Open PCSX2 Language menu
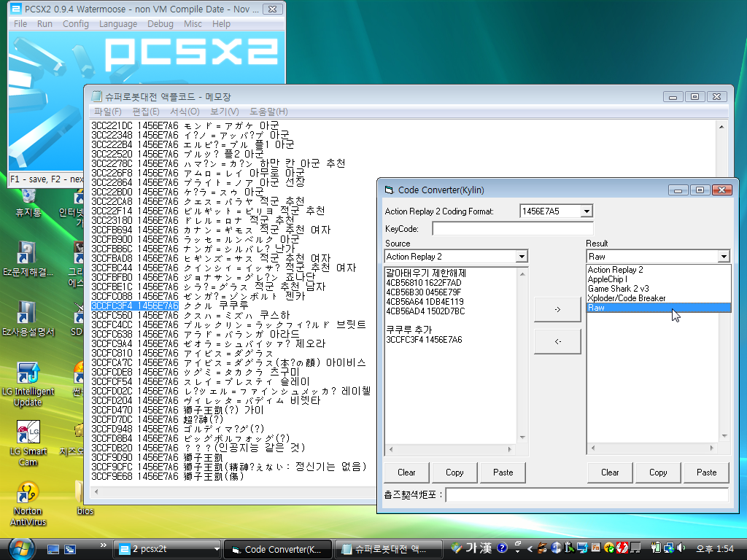The width and height of the screenshot is (747, 560). pyautogui.click(x=118, y=24)
